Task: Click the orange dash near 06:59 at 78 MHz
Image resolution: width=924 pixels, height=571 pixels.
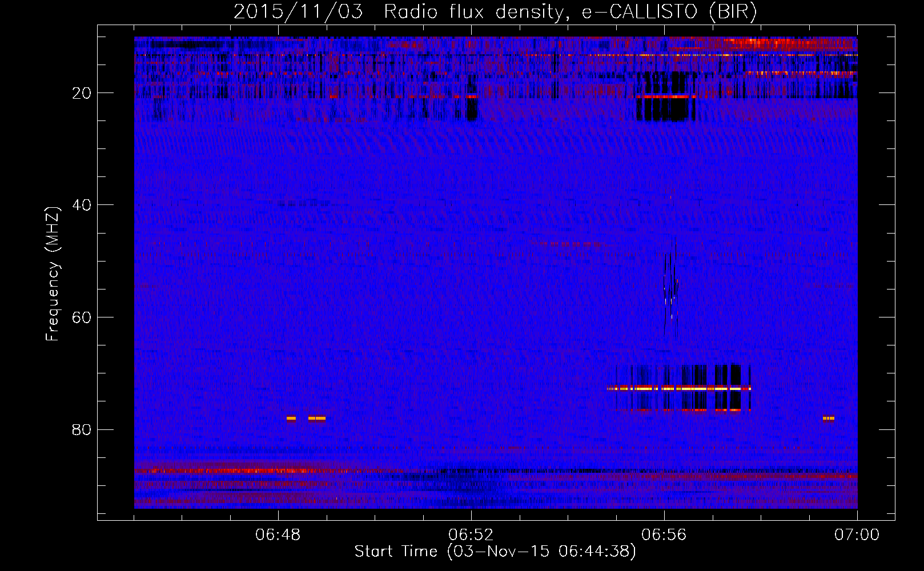Action: 829,418
